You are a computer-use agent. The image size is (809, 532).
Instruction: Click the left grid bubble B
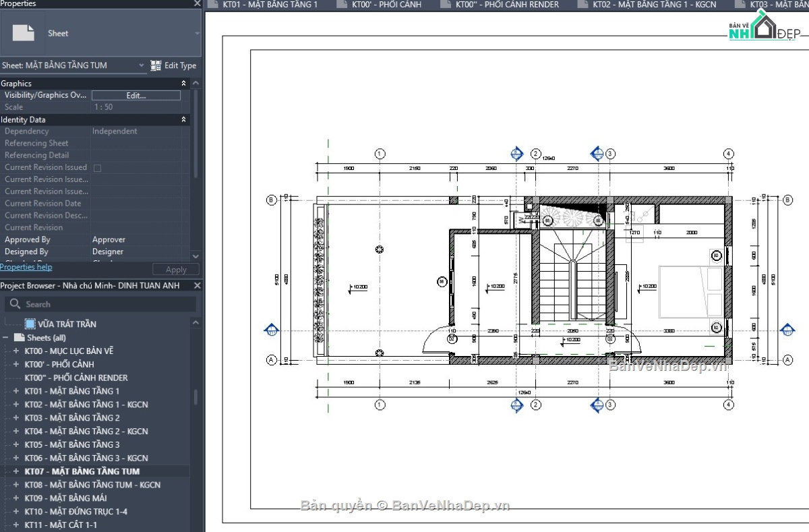[272, 200]
